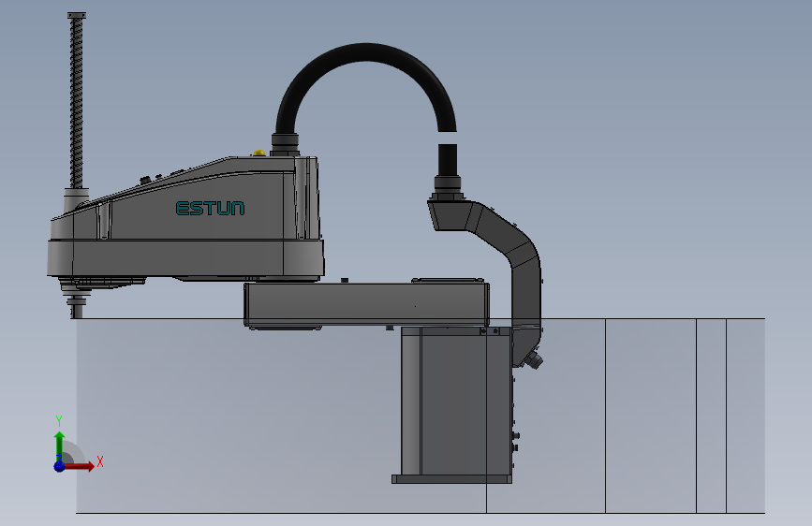The image size is (812, 526).
Task: Select the ESTUN logo on the arm cover
Action: 210,208
